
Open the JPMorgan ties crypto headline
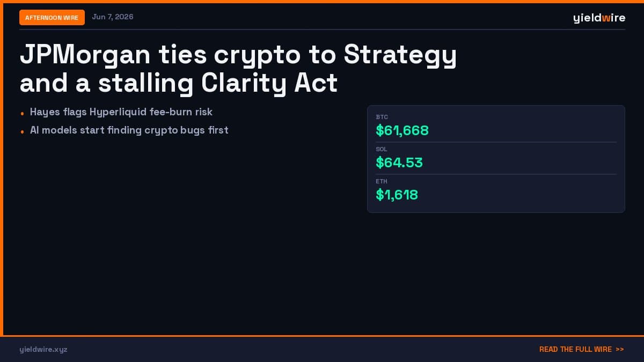[x=238, y=69]
